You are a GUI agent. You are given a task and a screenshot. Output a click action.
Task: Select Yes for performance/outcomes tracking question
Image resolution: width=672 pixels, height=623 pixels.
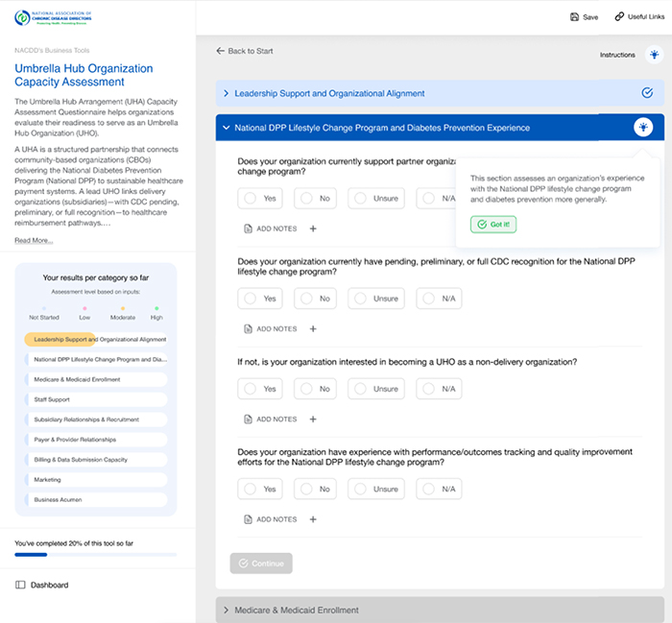point(260,489)
